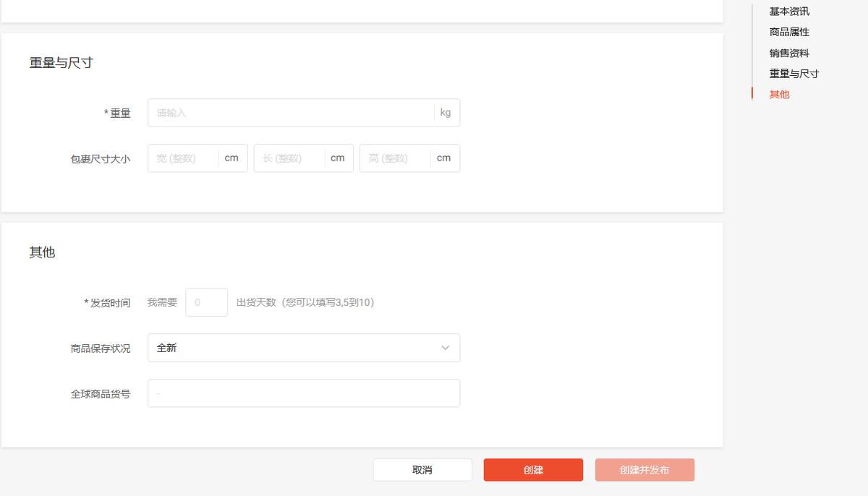The height and width of the screenshot is (496, 868).
Task: Select the 全球商品货号 input field
Action: tap(303, 393)
